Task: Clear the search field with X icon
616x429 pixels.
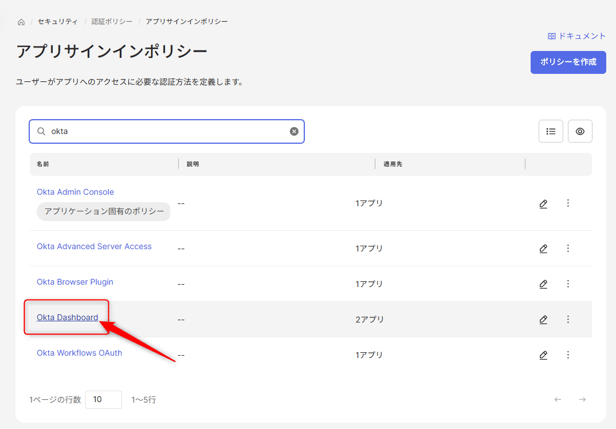Action: click(x=294, y=131)
